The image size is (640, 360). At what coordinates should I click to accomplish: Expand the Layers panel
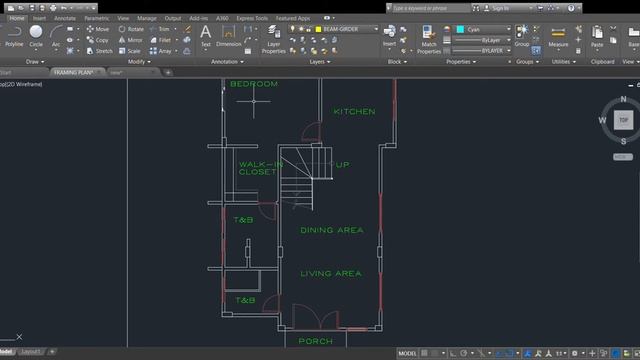pos(320,62)
